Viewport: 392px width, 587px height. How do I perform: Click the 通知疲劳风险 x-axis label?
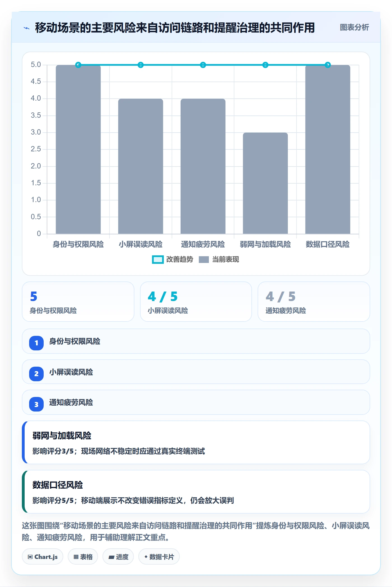tap(203, 244)
